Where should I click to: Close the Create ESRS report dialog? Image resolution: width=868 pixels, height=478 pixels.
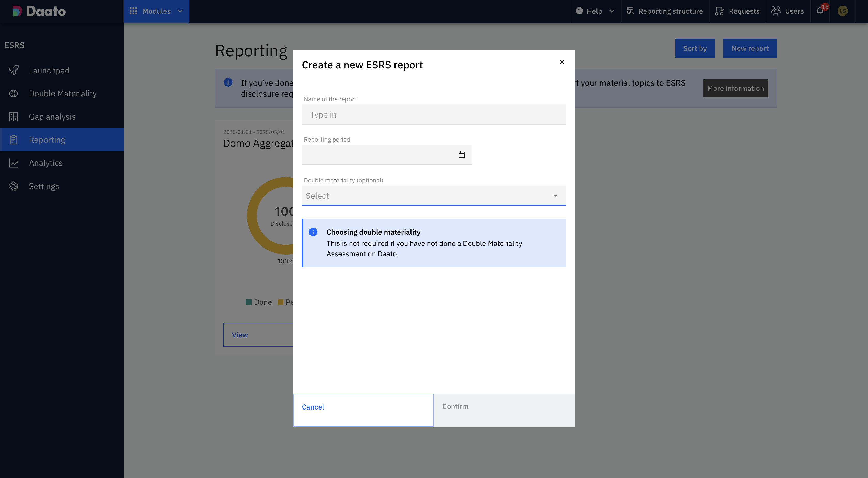(x=562, y=62)
